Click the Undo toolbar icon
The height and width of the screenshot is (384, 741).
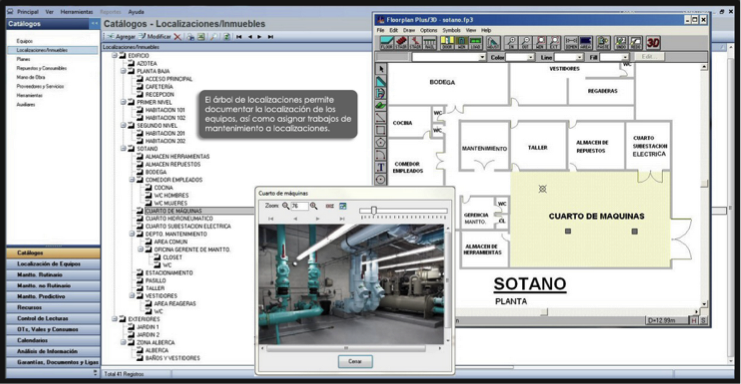[620, 43]
